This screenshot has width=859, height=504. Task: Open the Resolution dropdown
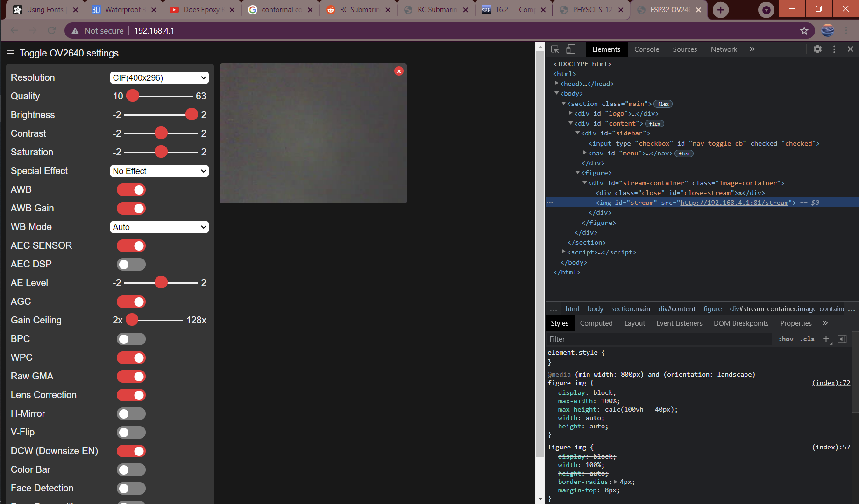tap(159, 78)
